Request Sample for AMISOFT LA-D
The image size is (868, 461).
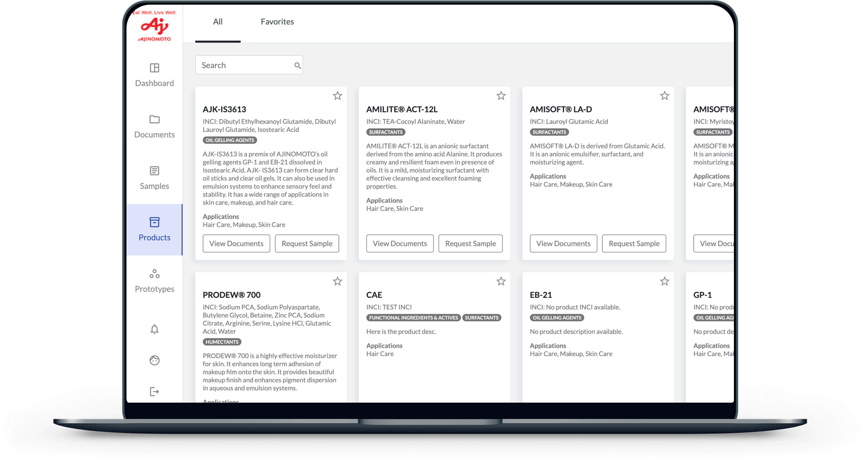tap(634, 244)
